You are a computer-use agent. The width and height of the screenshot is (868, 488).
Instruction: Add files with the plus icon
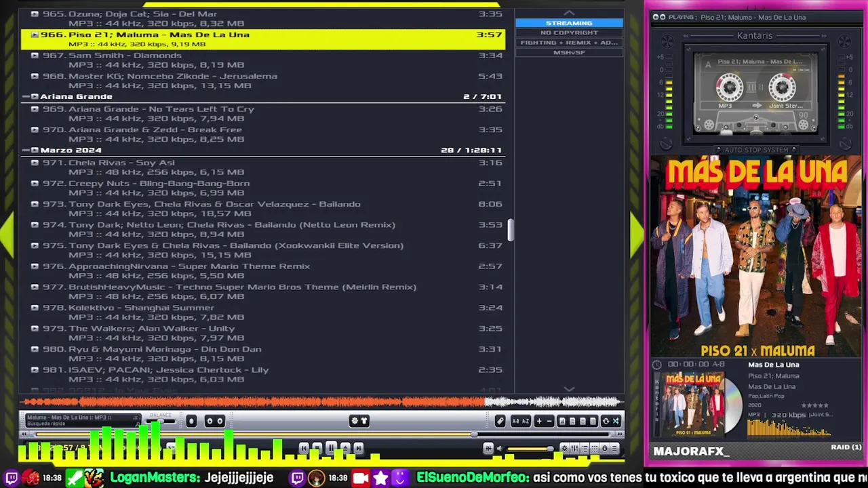pyautogui.click(x=539, y=421)
